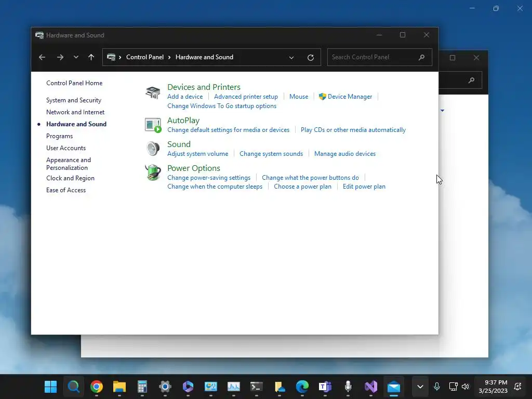The height and width of the screenshot is (399, 532).
Task: Open dropdown arrow in background window
Action: pyautogui.click(x=443, y=111)
